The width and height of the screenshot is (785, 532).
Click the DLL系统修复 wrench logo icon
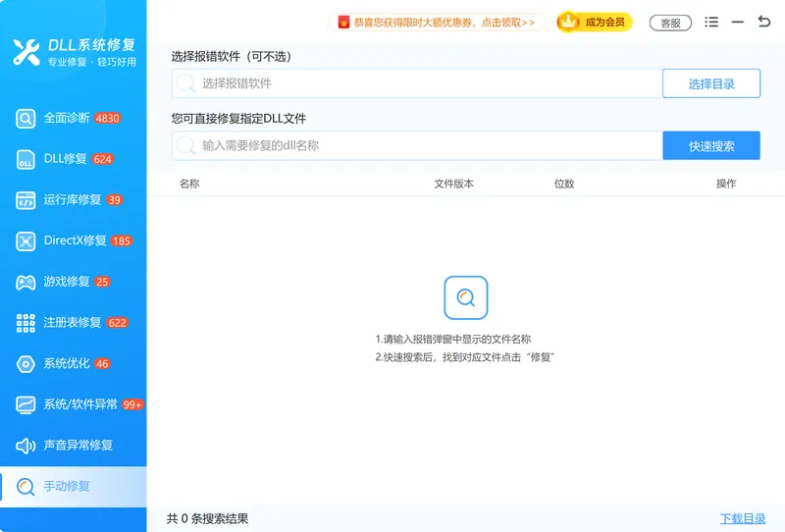[26, 52]
